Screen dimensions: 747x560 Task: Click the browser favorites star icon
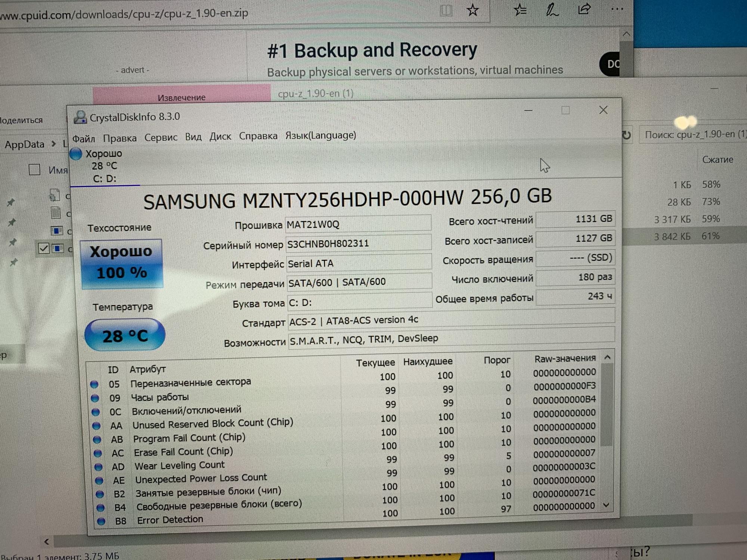472,10
